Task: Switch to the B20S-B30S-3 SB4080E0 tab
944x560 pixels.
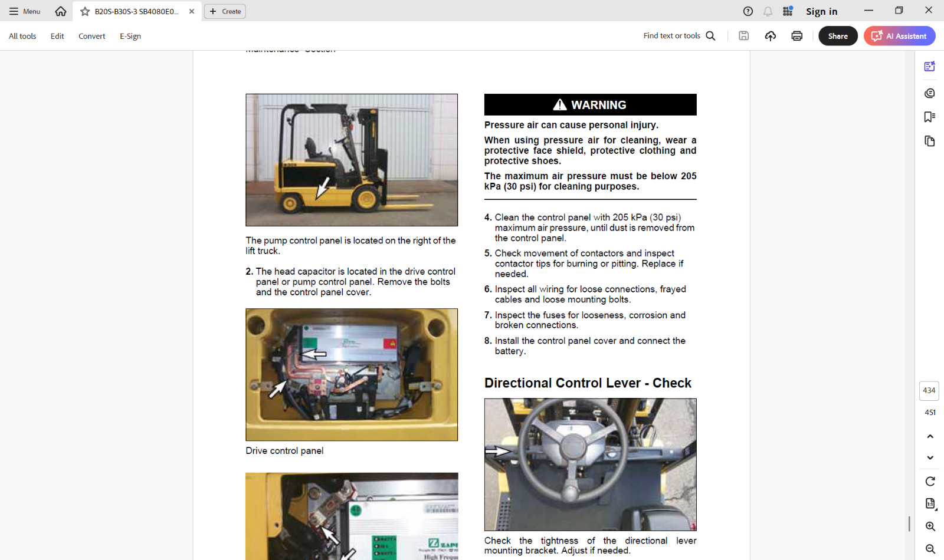Action: pyautogui.click(x=137, y=11)
